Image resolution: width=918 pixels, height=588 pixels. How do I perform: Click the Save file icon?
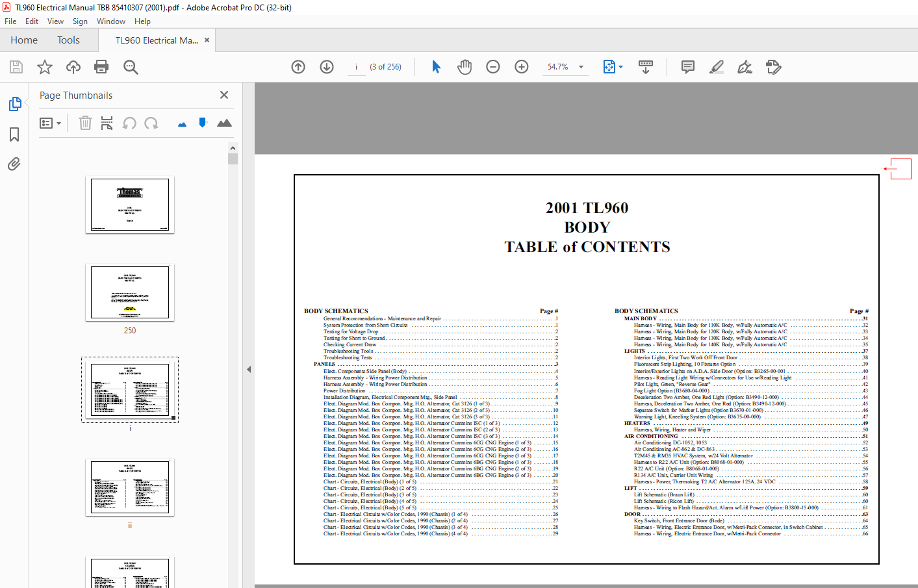[16, 67]
